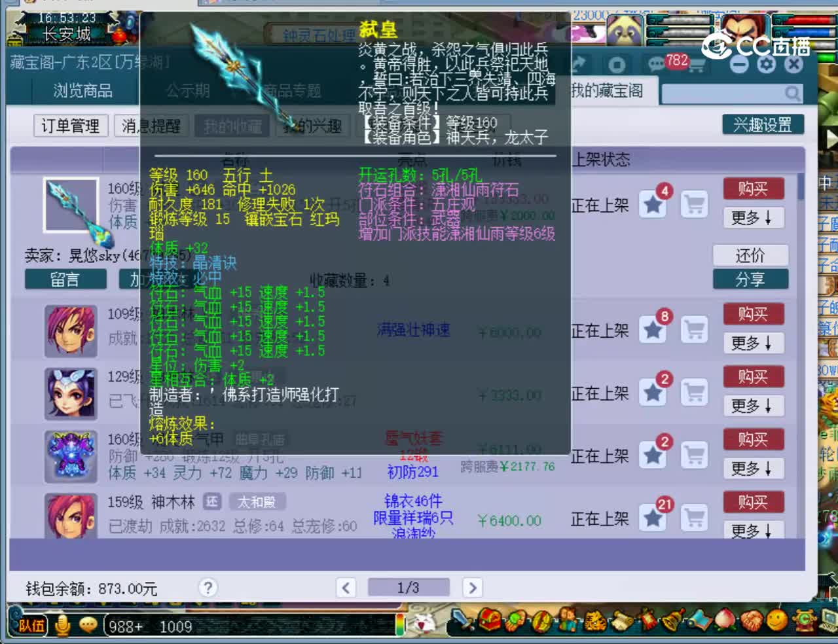Image resolution: width=838 pixels, height=644 pixels.
Task: Click the green-to-red vertical meter by chat
Action: [x=399, y=624]
